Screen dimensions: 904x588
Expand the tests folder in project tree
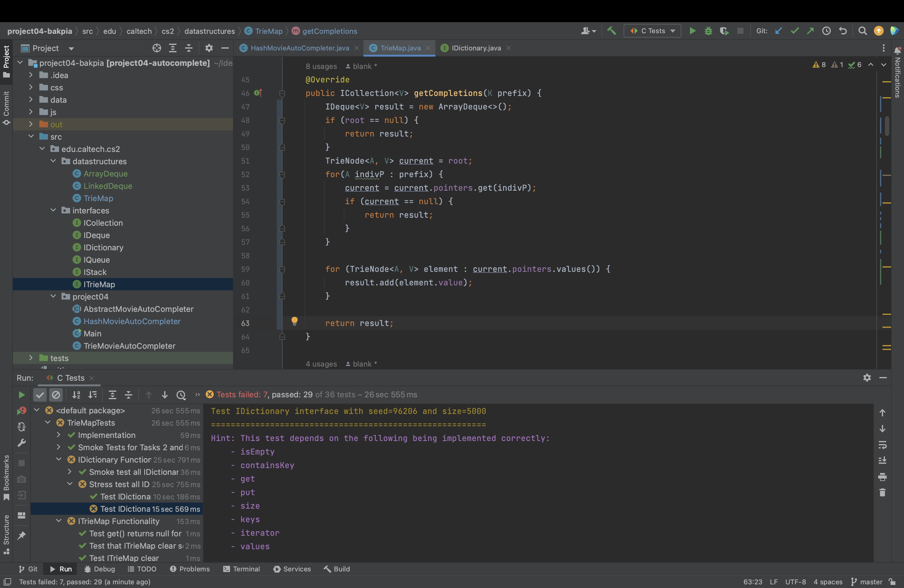click(31, 358)
